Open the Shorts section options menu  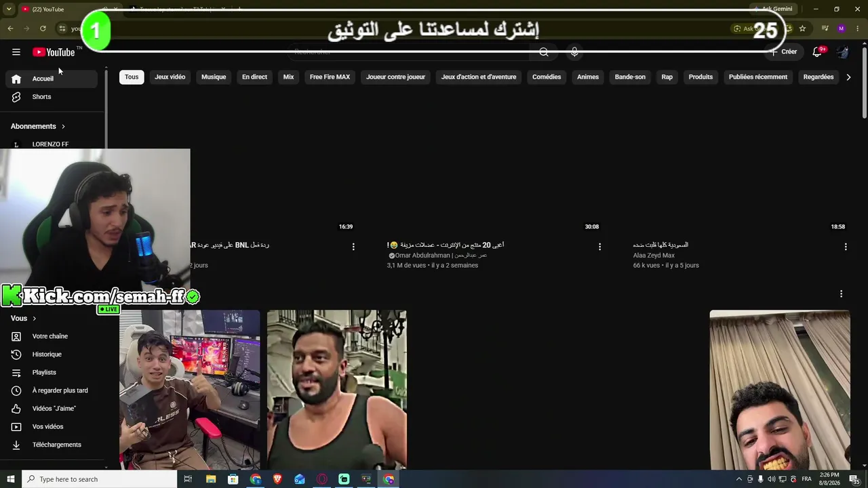point(841,293)
